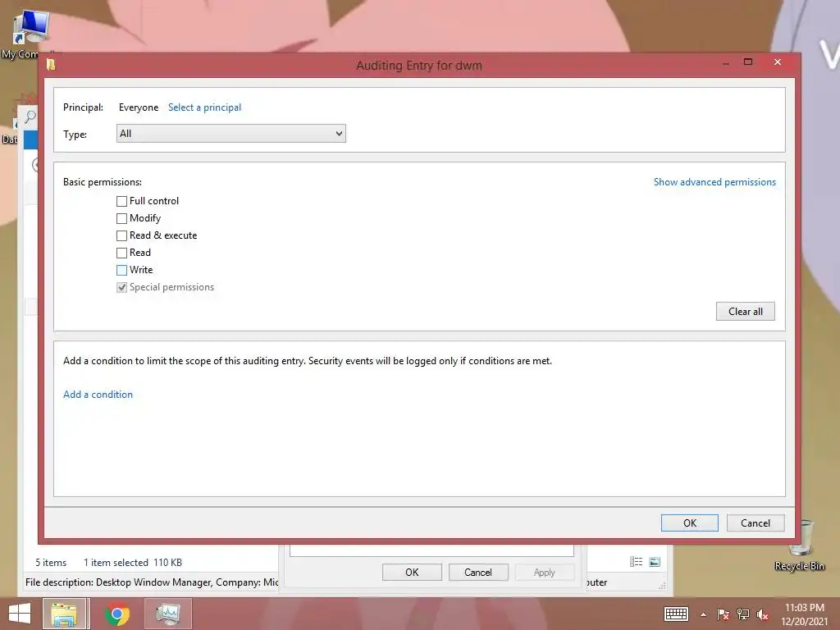The height and width of the screenshot is (630, 840).
Task: Click Cancel in the background properties dialog
Action: click(x=478, y=572)
